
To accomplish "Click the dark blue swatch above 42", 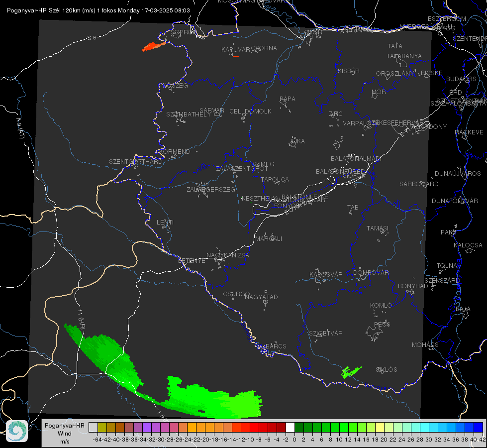I will click(x=479, y=427).
